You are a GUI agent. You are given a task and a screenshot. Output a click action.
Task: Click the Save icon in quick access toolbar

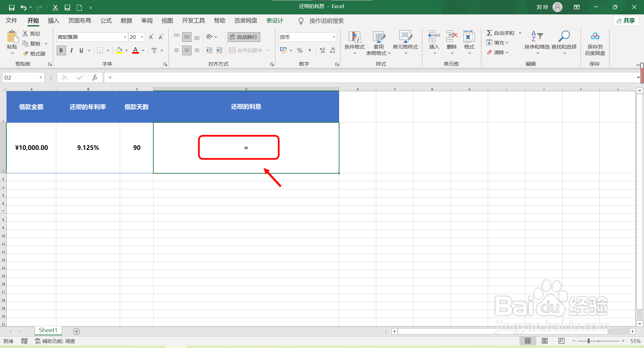[12, 7]
